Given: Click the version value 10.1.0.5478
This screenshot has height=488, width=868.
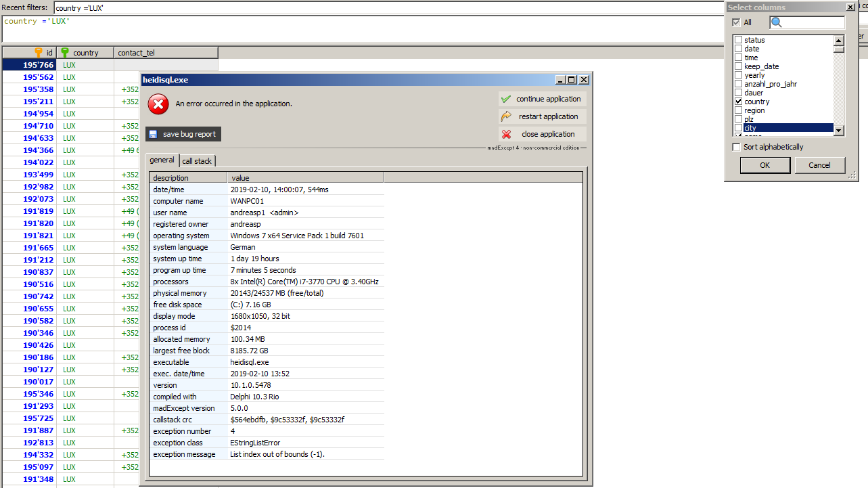Looking at the screenshot, I should click(x=250, y=385).
